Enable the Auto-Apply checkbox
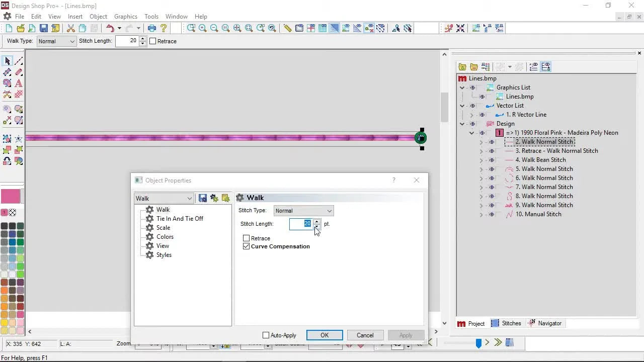644x362 pixels. click(x=266, y=335)
